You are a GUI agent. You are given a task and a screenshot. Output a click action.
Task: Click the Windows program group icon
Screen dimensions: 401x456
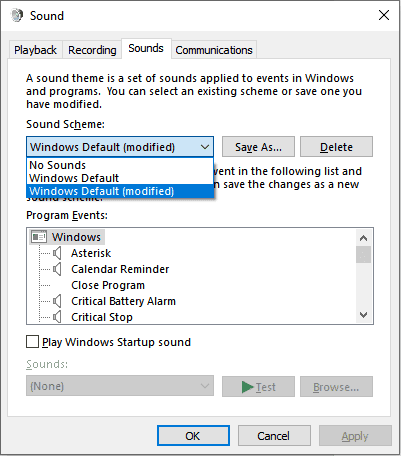pyautogui.click(x=39, y=237)
